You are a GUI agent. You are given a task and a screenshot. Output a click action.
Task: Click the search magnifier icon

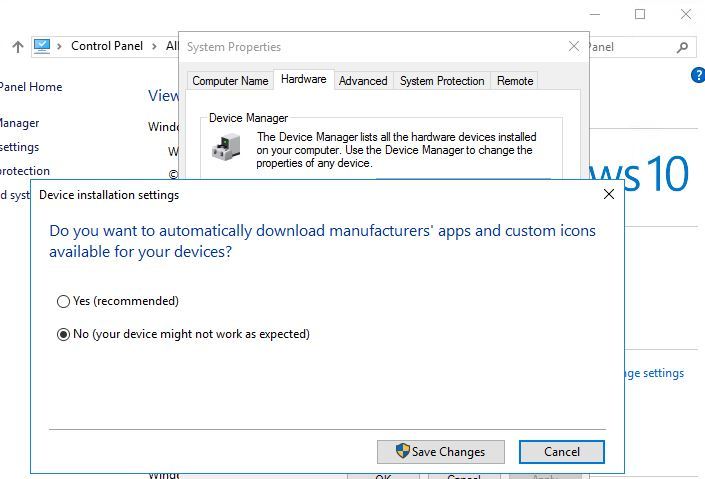coord(683,47)
